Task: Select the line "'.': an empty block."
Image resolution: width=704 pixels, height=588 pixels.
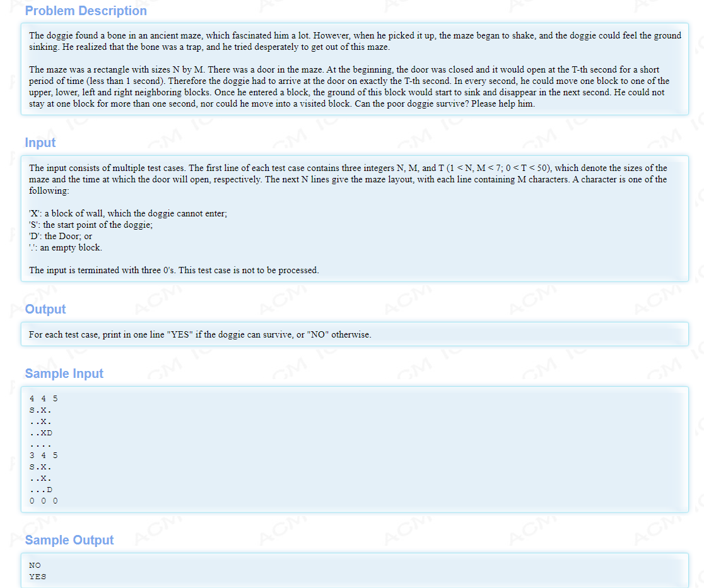Action: pyautogui.click(x=66, y=247)
